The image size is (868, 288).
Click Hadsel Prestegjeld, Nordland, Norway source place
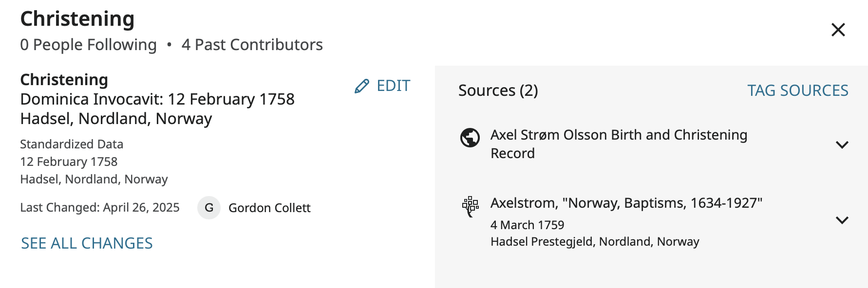[x=594, y=242]
